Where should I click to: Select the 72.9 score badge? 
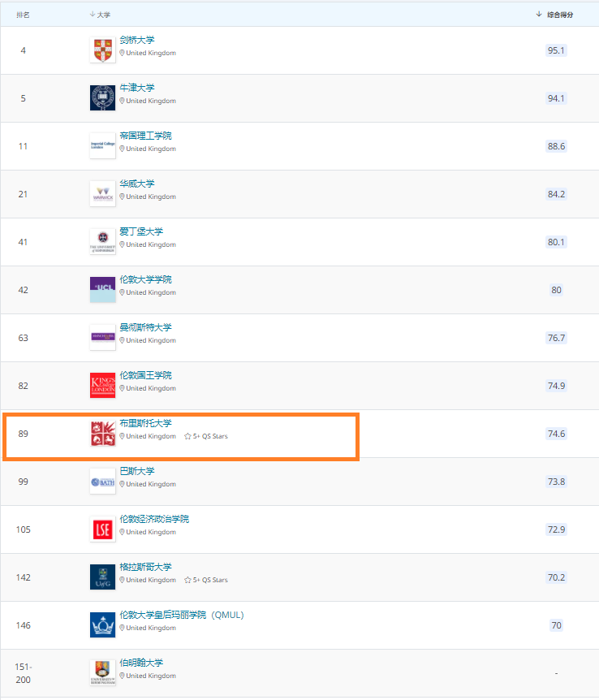pyautogui.click(x=556, y=529)
